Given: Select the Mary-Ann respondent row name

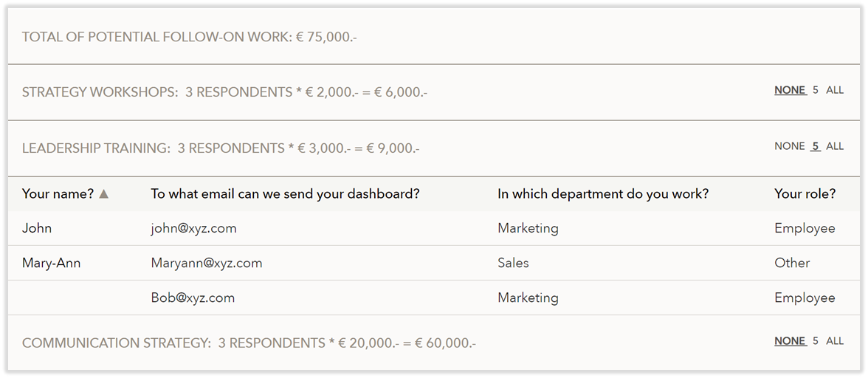Looking at the screenshot, I should (x=52, y=263).
